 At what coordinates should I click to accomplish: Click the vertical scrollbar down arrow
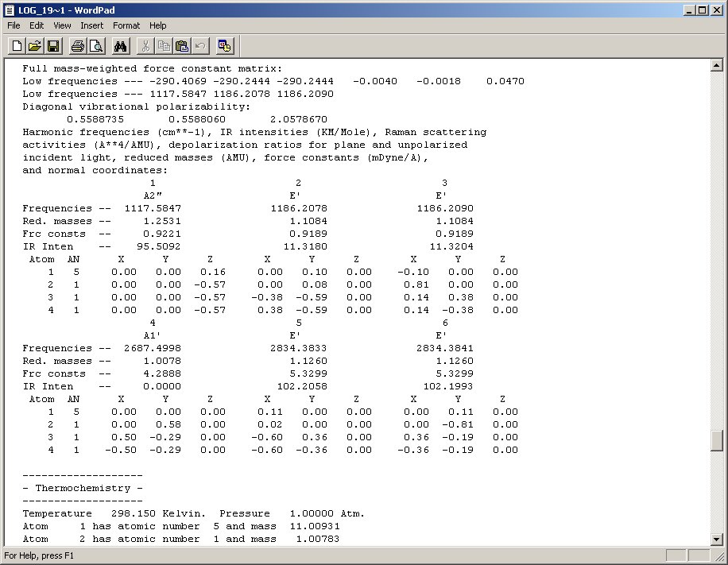pyautogui.click(x=716, y=540)
